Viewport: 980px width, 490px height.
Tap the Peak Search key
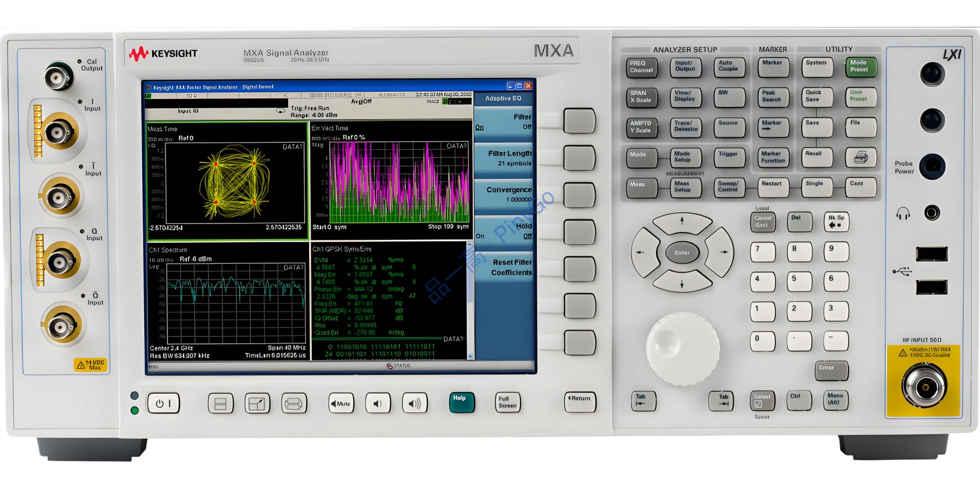(x=773, y=97)
